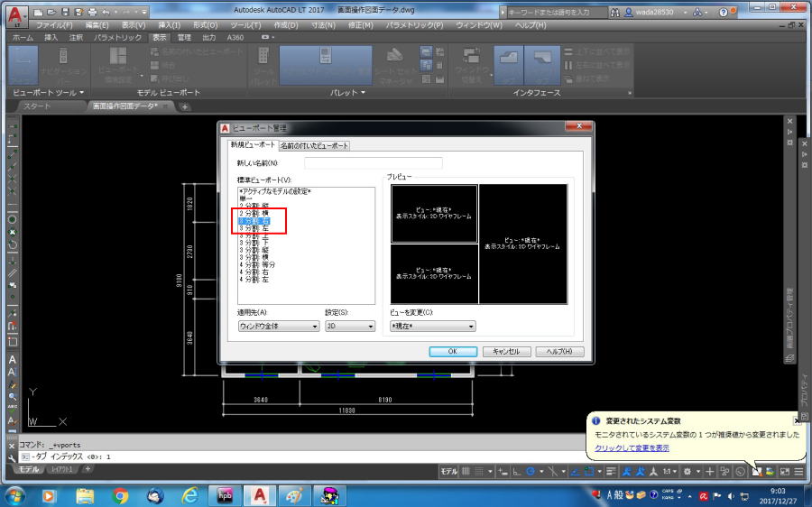Image resolution: width=812 pixels, height=507 pixels.
Task: Click the 新しい名前 input field
Action: coord(374,163)
